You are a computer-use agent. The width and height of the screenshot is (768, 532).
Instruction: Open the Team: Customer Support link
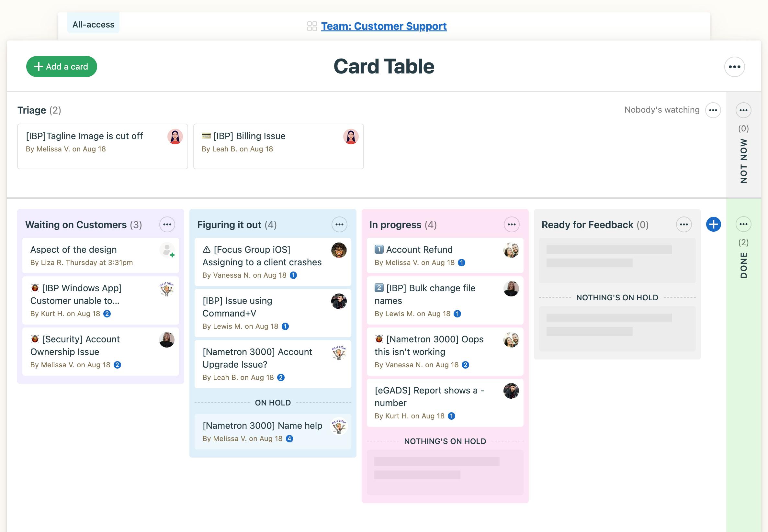click(x=383, y=26)
